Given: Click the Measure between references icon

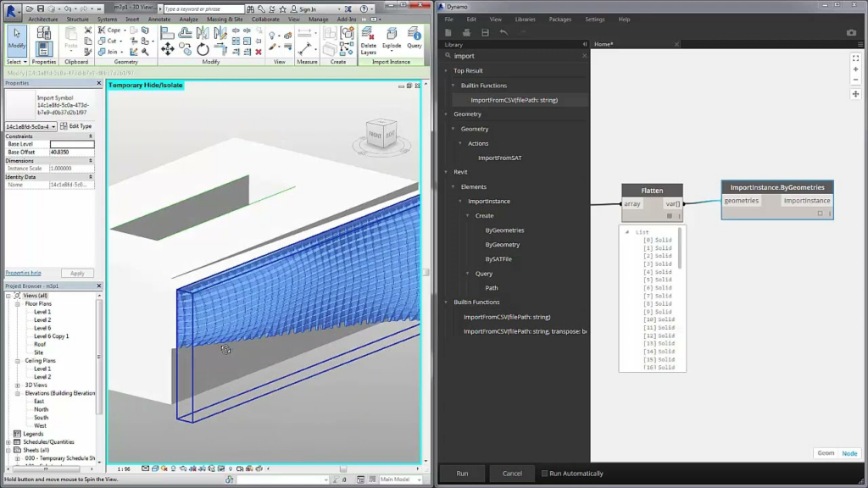Looking at the screenshot, I should coord(304,49).
